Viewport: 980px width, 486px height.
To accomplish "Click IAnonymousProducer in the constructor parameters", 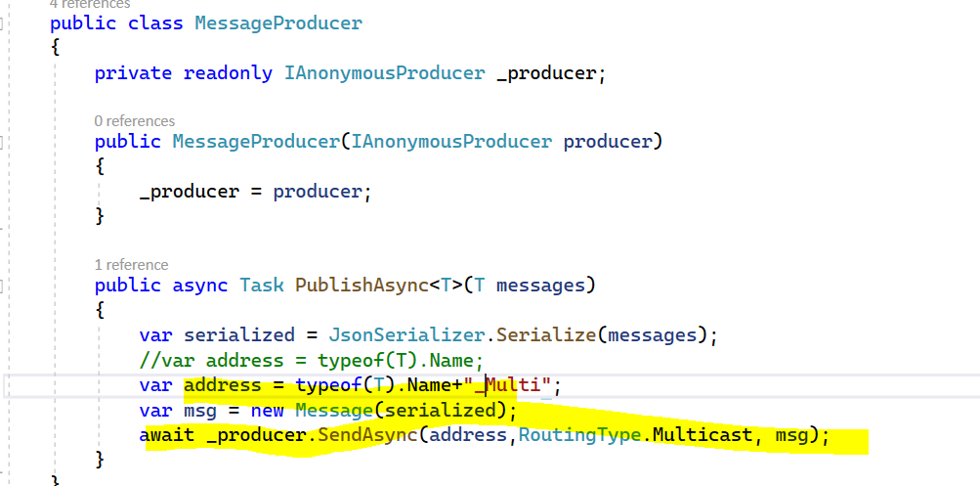I will [x=451, y=142].
